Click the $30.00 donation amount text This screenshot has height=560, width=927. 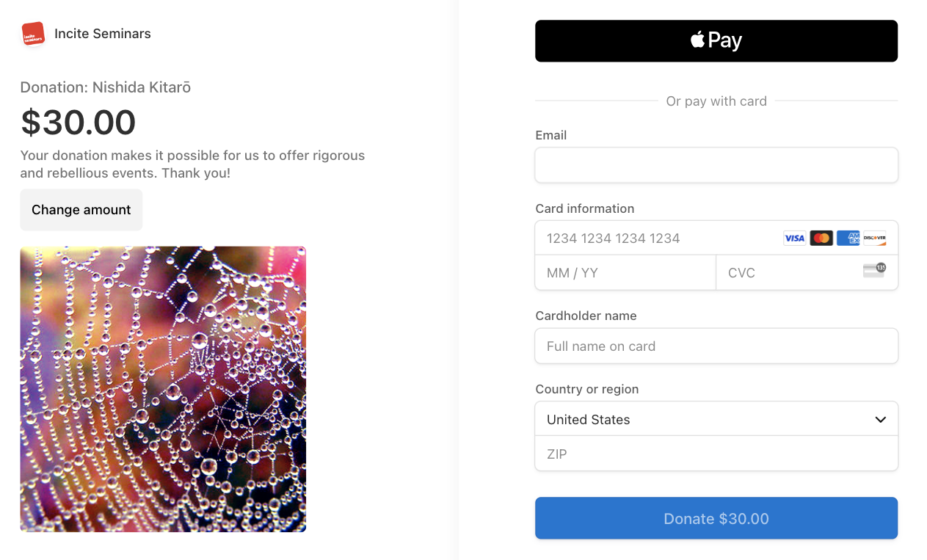click(x=79, y=123)
